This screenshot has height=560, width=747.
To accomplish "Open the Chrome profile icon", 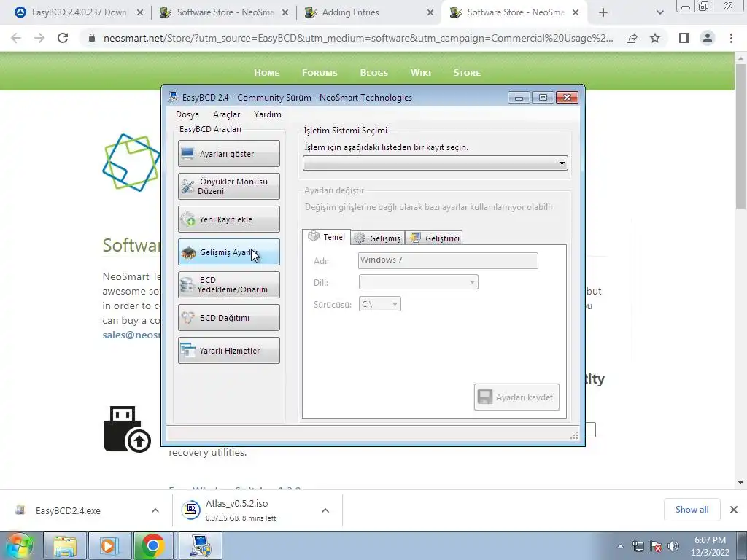I will (708, 38).
